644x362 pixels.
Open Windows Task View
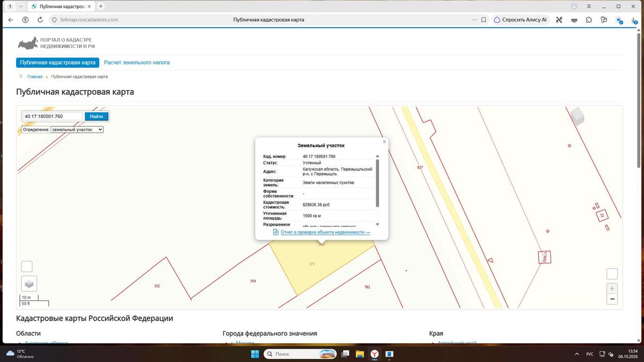coord(345,354)
